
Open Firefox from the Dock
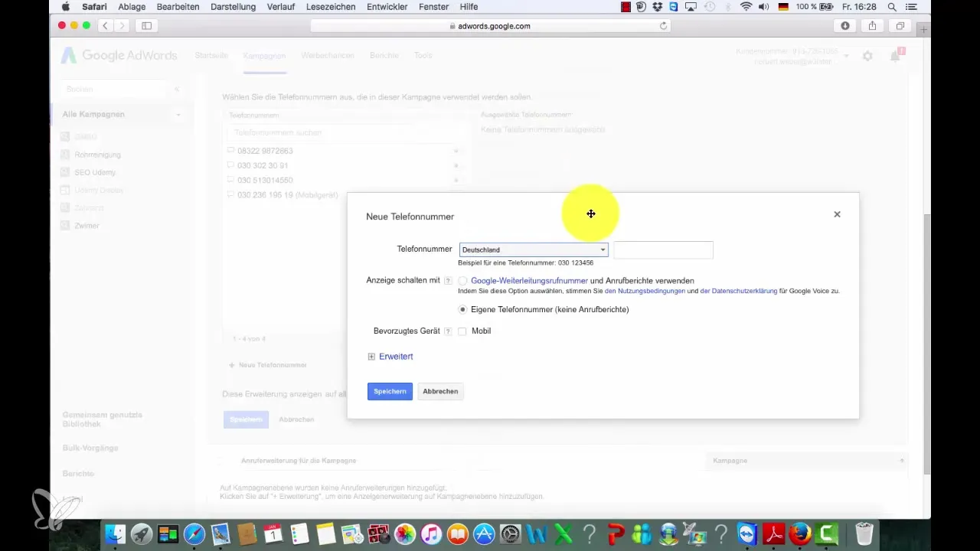tap(800, 533)
